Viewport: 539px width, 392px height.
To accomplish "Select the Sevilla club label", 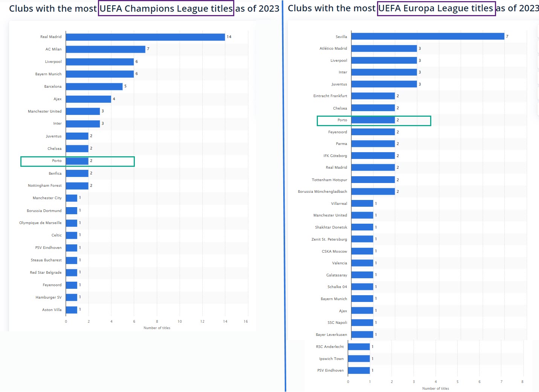I will (341, 37).
